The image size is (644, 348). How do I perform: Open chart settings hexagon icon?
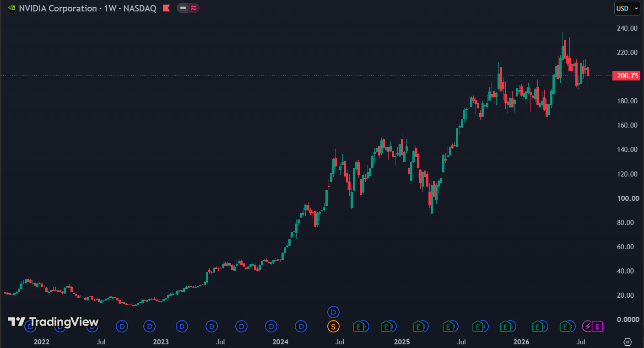coord(628,342)
